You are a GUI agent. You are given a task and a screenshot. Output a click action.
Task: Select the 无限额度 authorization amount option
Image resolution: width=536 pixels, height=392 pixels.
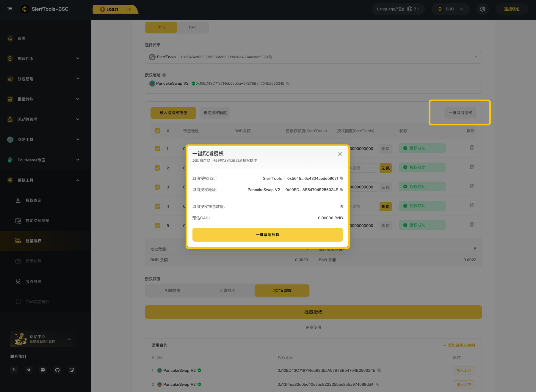point(227,290)
